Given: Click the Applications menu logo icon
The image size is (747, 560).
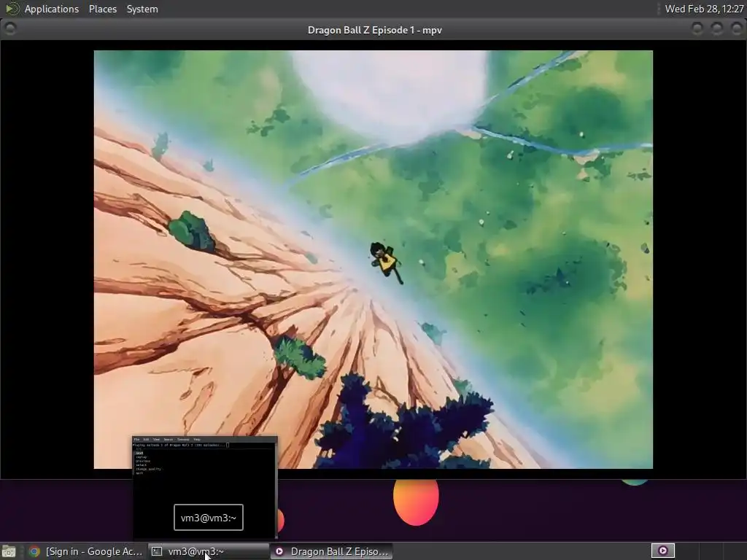Looking at the screenshot, I should click(x=12, y=9).
